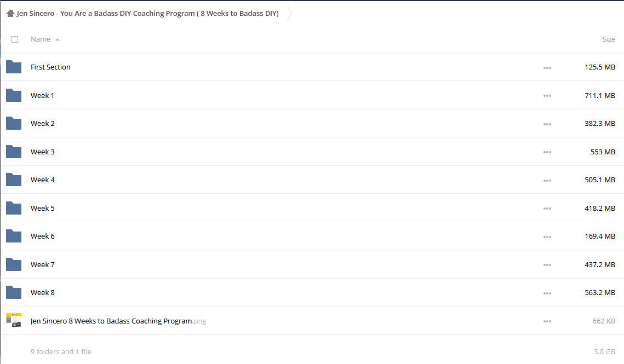Image resolution: width=624 pixels, height=364 pixels.
Task: Open the Week 8 folder icon
Action: pyautogui.click(x=14, y=293)
